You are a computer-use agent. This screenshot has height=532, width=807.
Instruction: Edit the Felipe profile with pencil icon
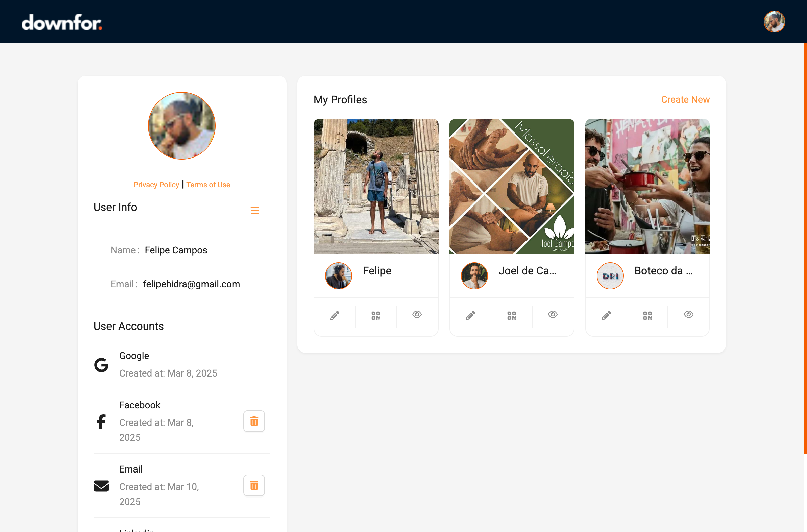335,316
